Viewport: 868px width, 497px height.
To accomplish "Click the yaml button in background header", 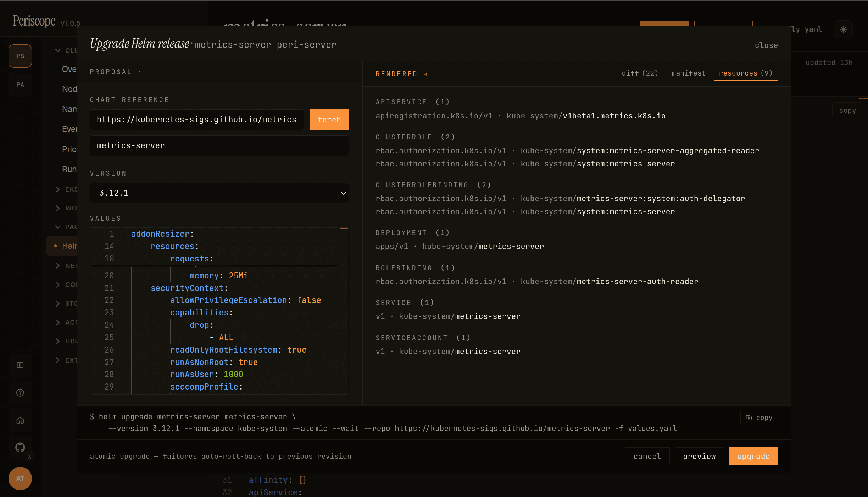I will 810,29.
